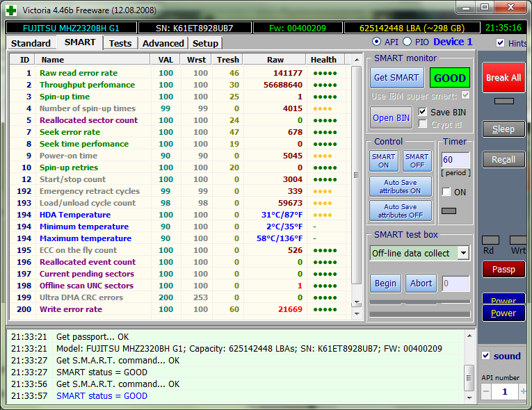Click the VAL column header

166,60
